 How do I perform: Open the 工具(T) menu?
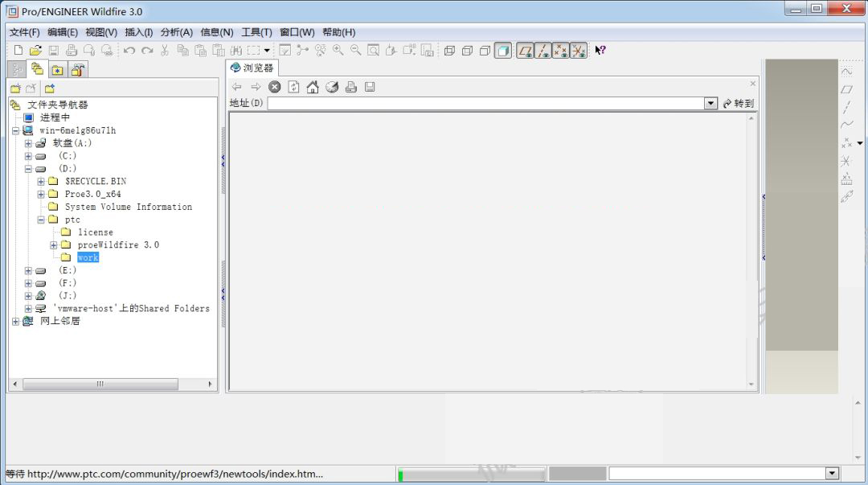tap(256, 32)
